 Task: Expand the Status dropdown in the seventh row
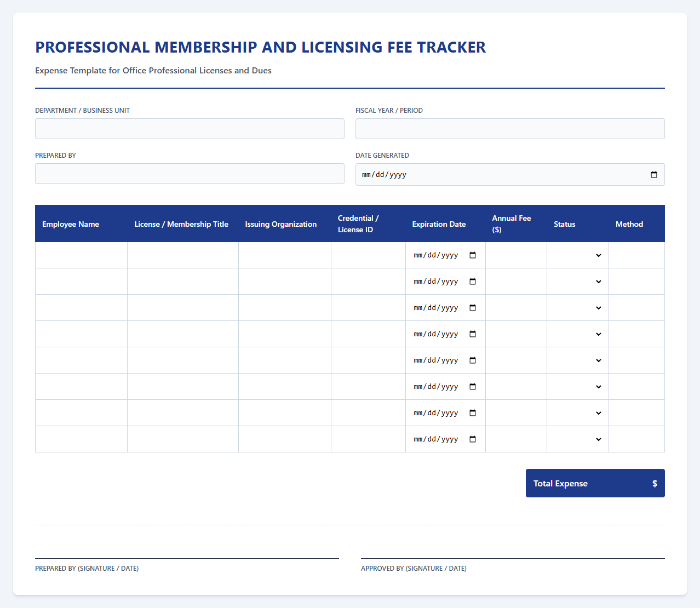tap(578, 413)
